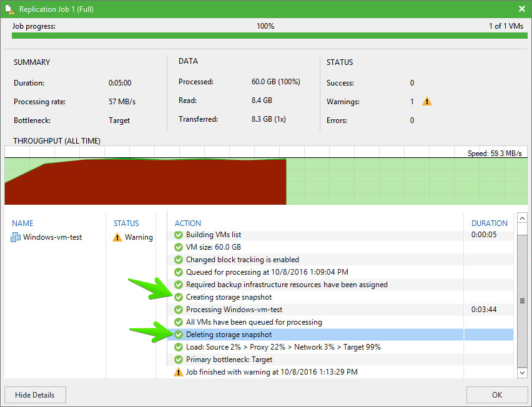Click check icon for Required backup infrastructure resources

[179, 285]
